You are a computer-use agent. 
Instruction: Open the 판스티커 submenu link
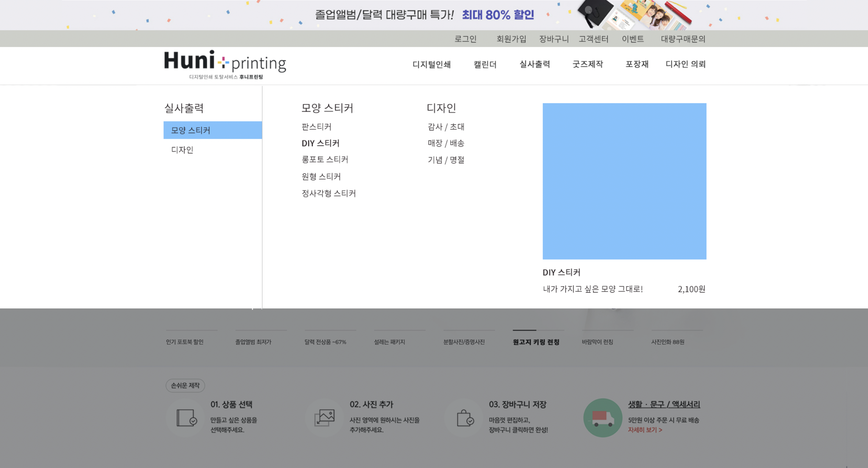(x=316, y=127)
